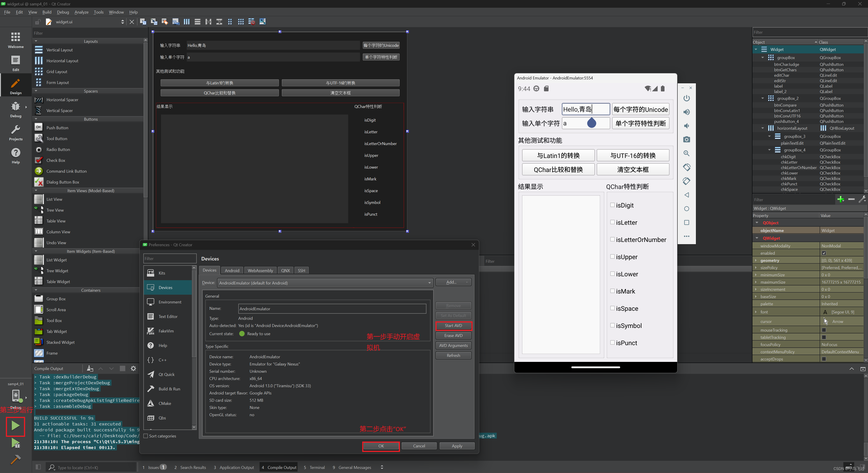868x473 pixels.
Task: Open the Analyze menu
Action: click(x=81, y=12)
